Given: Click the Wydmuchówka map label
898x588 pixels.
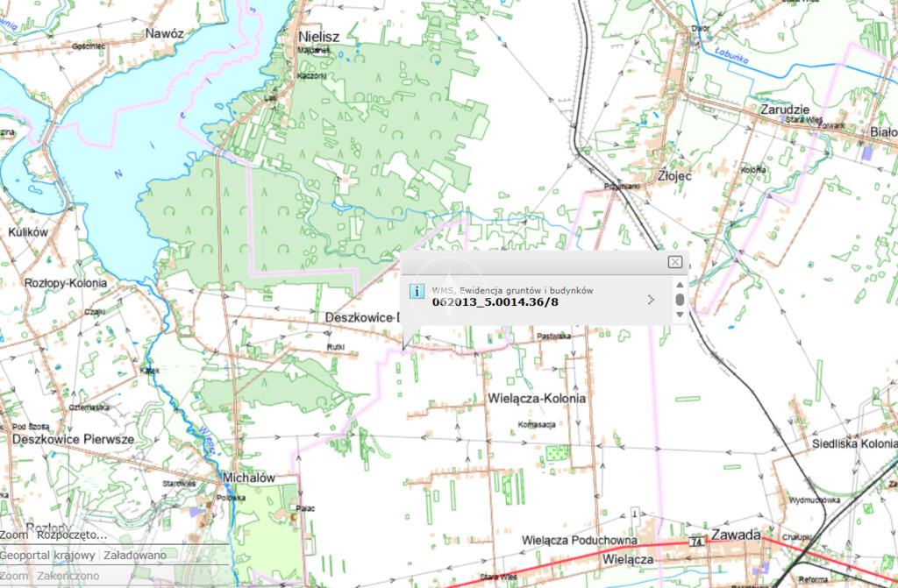Looking at the screenshot, I should tap(815, 499).
